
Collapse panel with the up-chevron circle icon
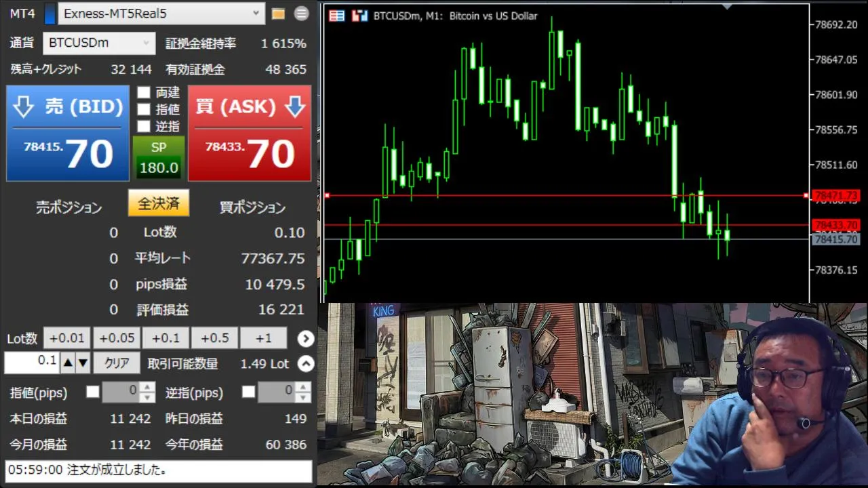306,364
